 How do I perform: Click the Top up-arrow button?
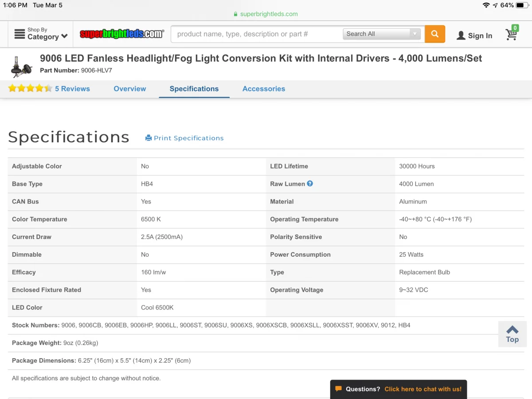point(512,333)
